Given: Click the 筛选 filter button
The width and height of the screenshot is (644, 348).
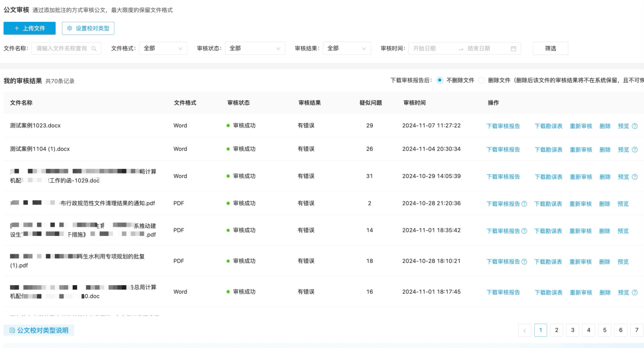Looking at the screenshot, I should (551, 48).
